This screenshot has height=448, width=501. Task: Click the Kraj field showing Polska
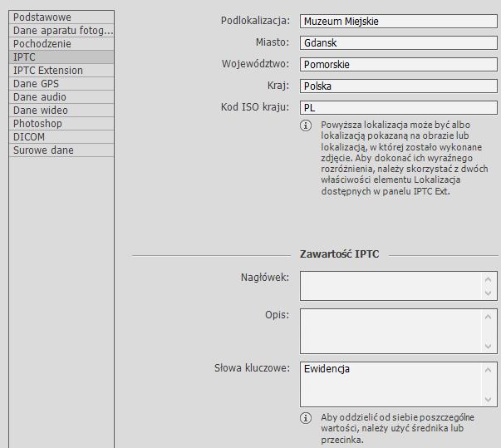pyautogui.click(x=399, y=86)
